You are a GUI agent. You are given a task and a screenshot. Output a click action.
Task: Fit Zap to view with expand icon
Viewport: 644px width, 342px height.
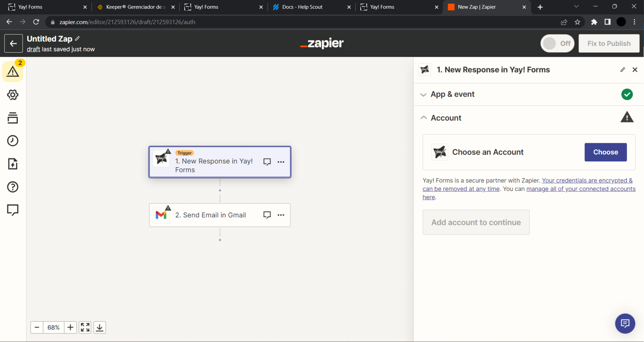85,328
